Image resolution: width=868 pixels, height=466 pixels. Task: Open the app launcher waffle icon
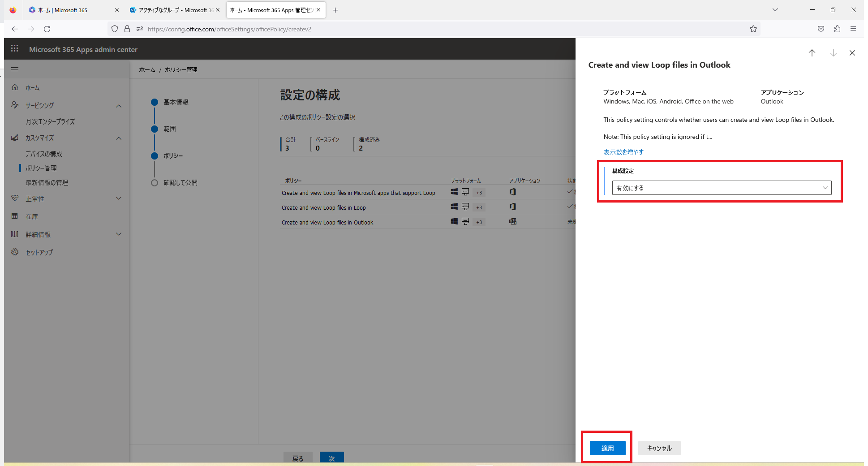[14, 48]
